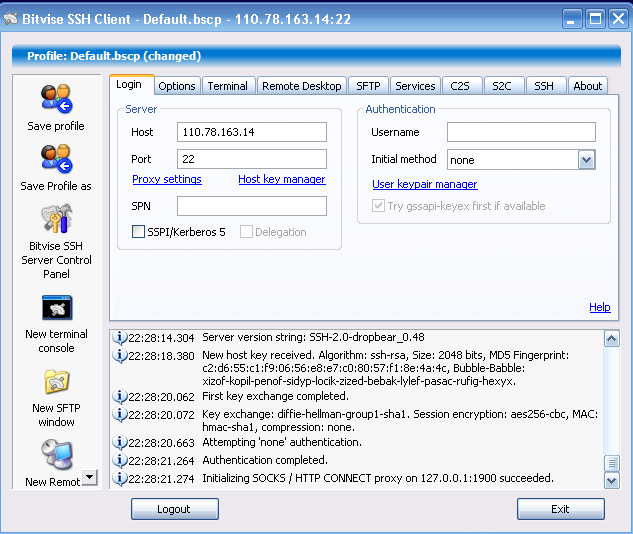Launch New terminal console
Screen dimensions: 633x534
tap(57, 308)
